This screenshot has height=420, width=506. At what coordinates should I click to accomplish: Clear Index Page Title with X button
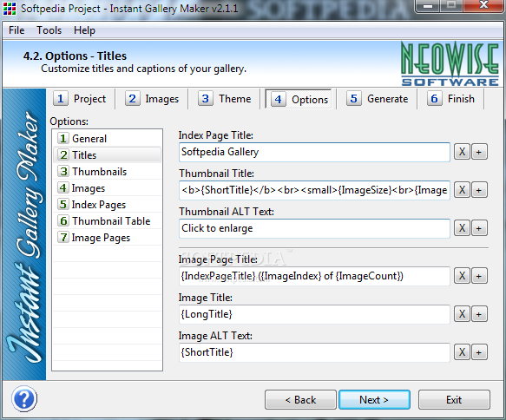tap(462, 152)
